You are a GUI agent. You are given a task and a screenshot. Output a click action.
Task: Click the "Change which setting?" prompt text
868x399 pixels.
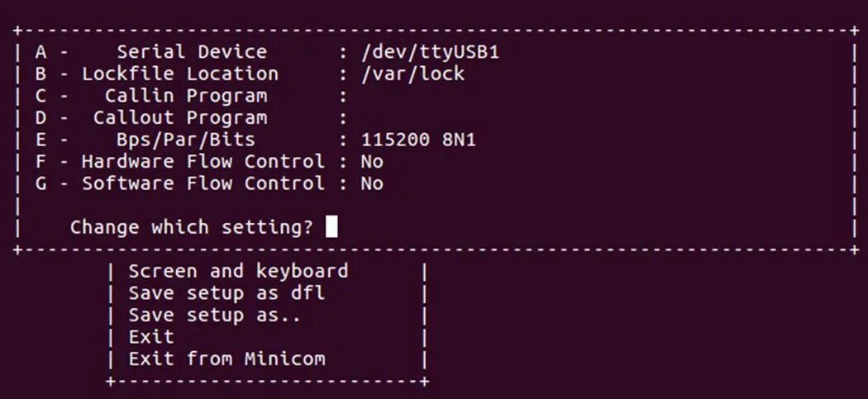pyautogui.click(x=191, y=227)
